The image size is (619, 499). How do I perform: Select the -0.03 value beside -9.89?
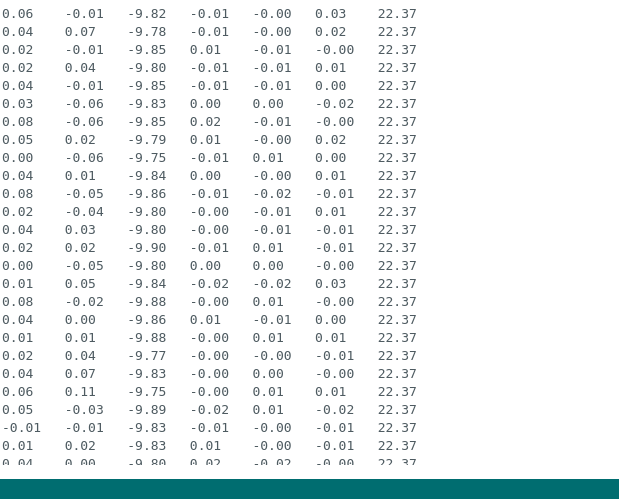84,410
